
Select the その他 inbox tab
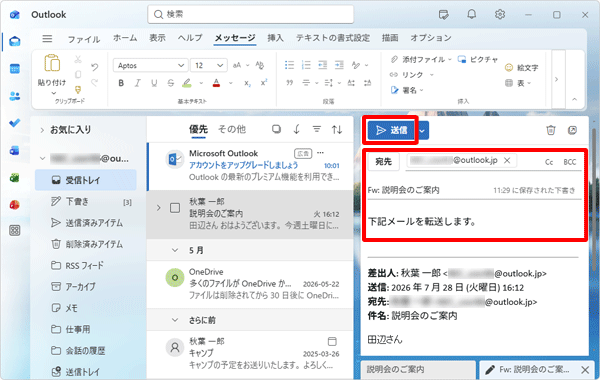click(x=232, y=129)
